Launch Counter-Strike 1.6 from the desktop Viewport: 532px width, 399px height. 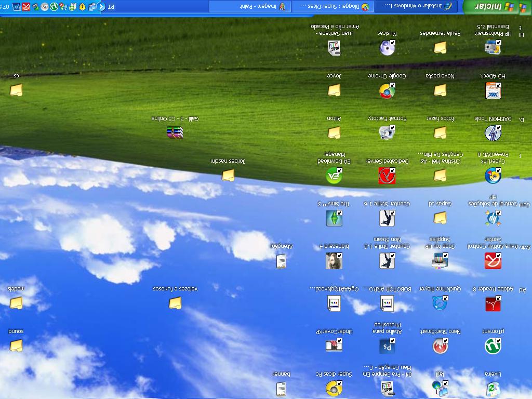pyautogui.click(x=388, y=218)
